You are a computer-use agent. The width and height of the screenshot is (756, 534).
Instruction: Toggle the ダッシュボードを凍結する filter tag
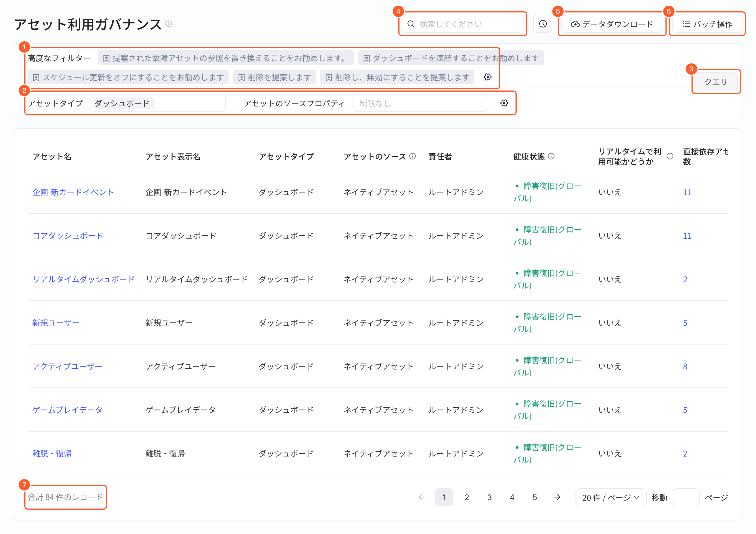coord(451,58)
